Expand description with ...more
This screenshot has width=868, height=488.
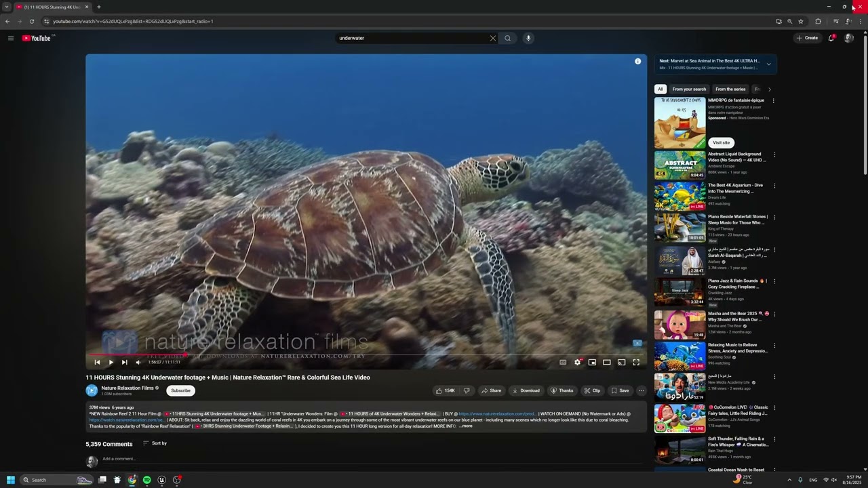[x=465, y=426]
